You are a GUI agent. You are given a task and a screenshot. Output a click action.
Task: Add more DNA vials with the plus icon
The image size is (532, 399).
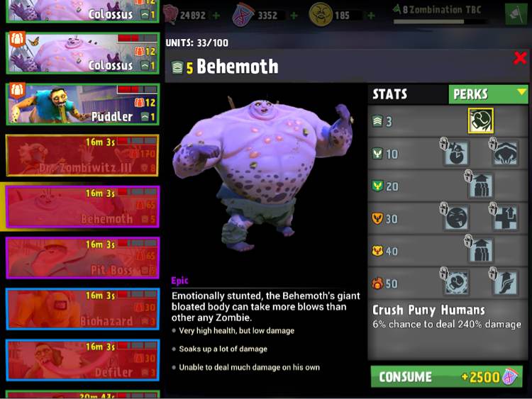[x=294, y=16]
